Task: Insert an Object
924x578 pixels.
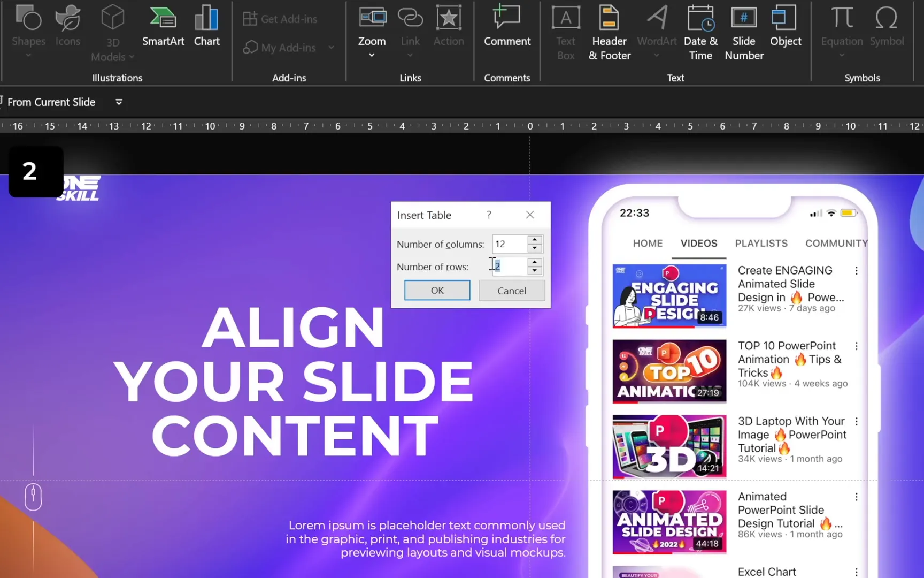Action: [x=785, y=26]
